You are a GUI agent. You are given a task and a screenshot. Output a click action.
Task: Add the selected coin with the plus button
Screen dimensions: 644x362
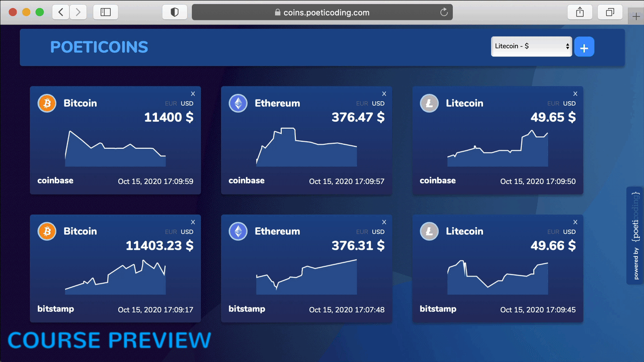point(584,47)
